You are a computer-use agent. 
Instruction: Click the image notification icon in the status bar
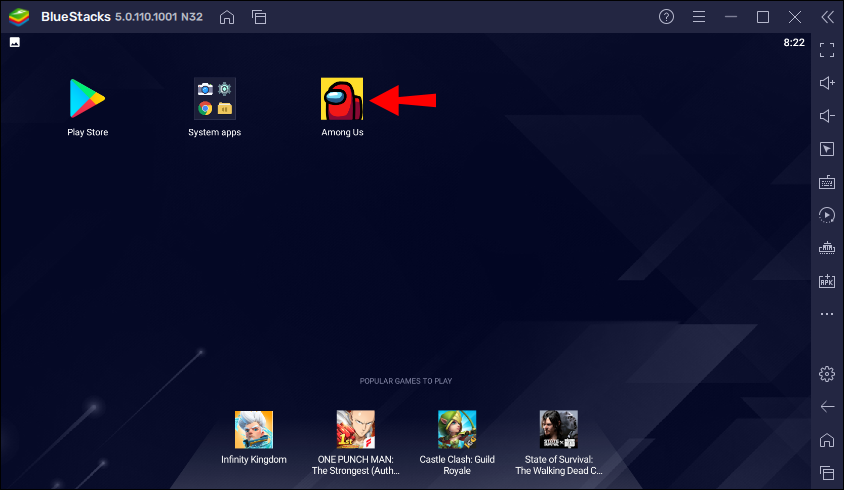coord(15,43)
